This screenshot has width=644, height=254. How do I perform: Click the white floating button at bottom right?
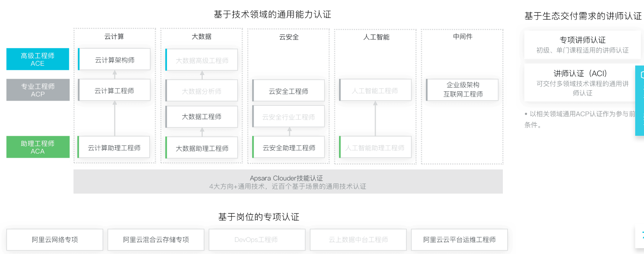point(640,237)
